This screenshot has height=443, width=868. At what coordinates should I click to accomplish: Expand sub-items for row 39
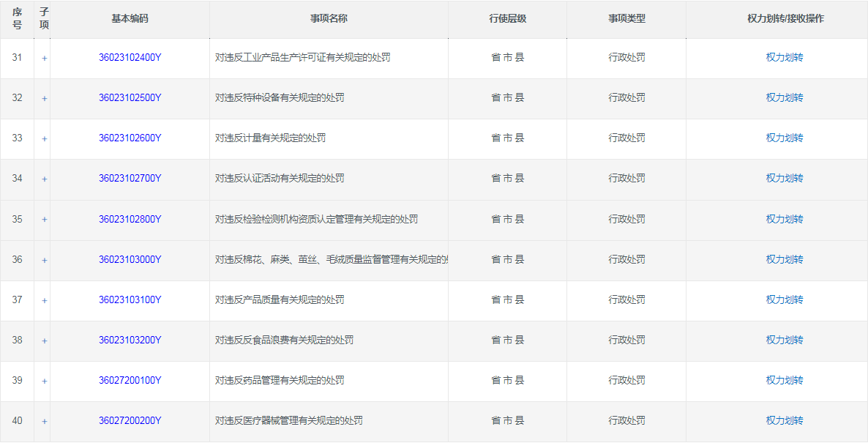(x=44, y=381)
